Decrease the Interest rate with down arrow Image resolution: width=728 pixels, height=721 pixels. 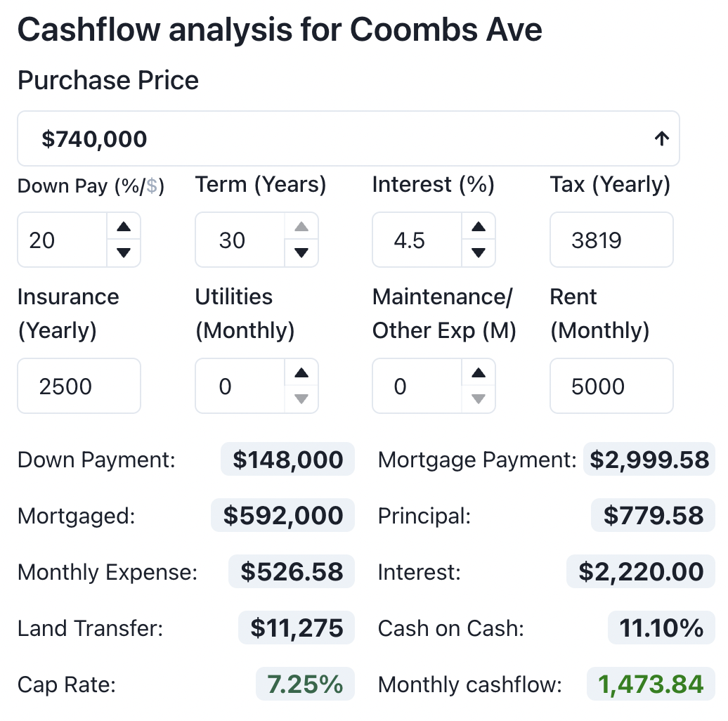pyautogui.click(x=479, y=253)
